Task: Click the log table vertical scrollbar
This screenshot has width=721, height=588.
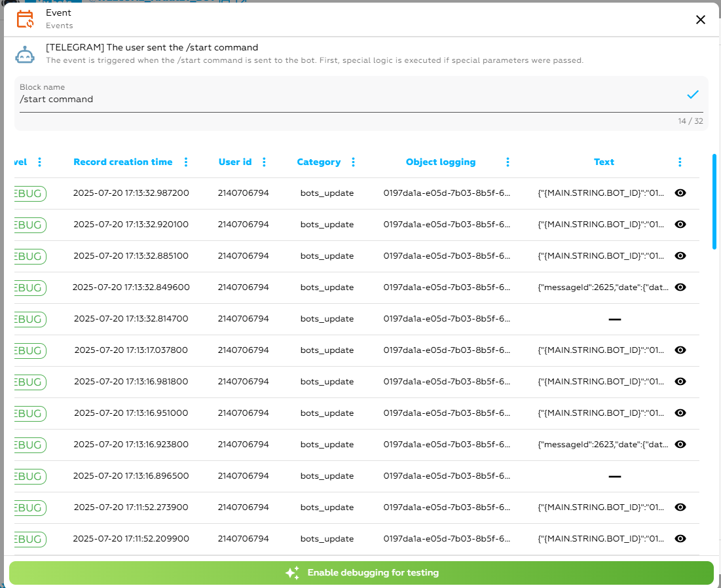Action: (714, 202)
